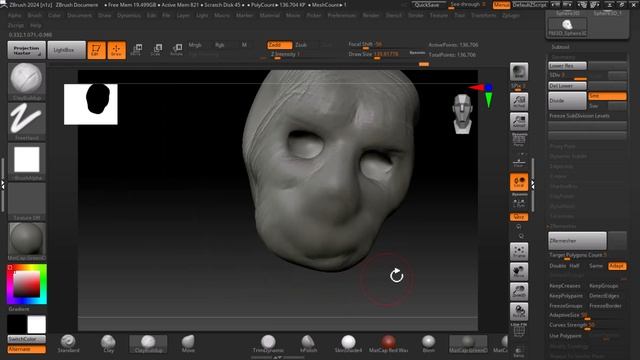Viewport: 640px width, 360px height.
Task: Toggle Line Fill PolyF icon
Action: 519,331
